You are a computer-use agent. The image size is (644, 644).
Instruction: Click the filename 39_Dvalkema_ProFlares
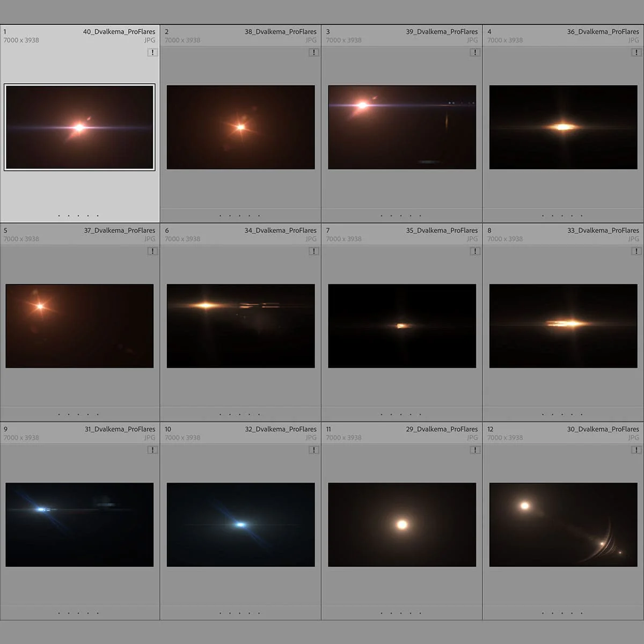coord(442,32)
